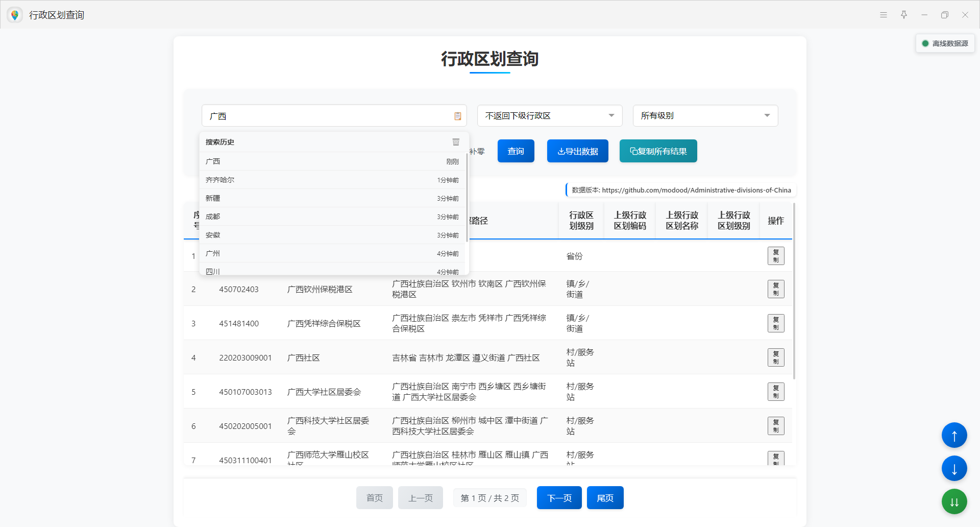Jump to last page with 尾页
The height and width of the screenshot is (527, 980).
(x=605, y=498)
